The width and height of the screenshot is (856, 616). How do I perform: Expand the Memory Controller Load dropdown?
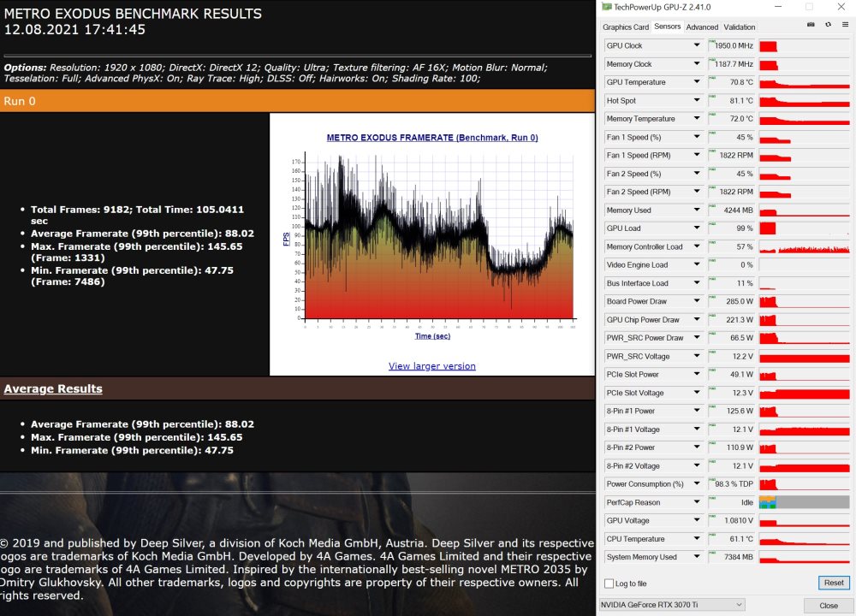(697, 246)
